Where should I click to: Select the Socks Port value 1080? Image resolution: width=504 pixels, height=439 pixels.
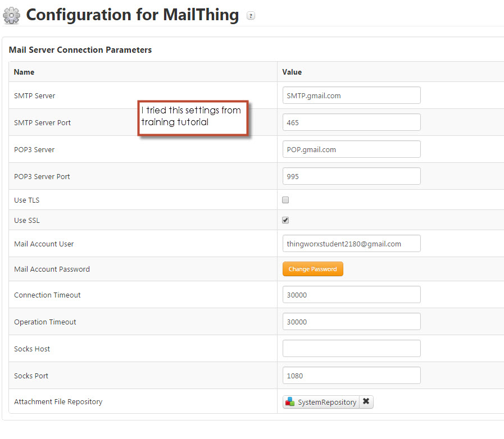pyautogui.click(x=351, y=375)
